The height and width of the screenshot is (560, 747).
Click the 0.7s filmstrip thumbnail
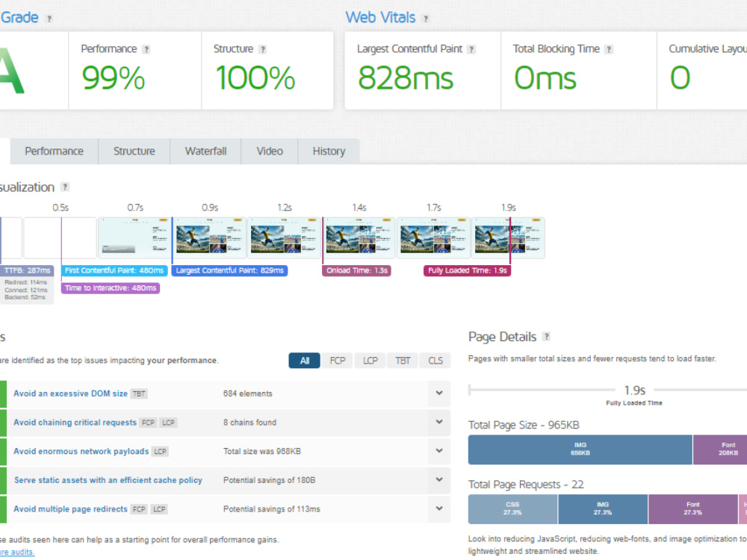click(134, 238)
